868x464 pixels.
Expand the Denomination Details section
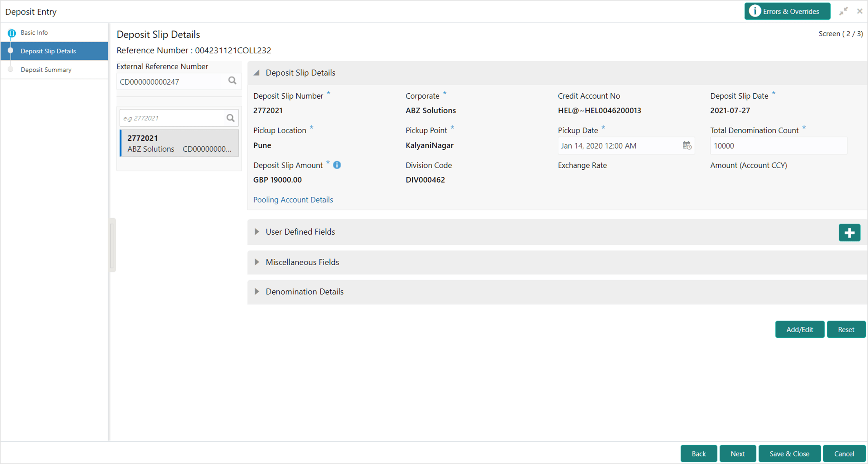pyautogui.click(x=257, y=291)
